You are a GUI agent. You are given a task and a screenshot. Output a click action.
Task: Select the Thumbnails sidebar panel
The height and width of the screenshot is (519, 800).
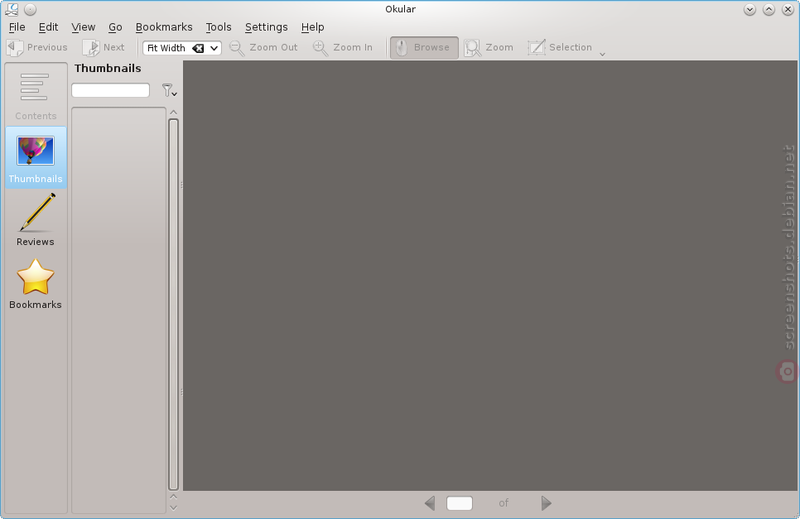click(x=36, y=158)
